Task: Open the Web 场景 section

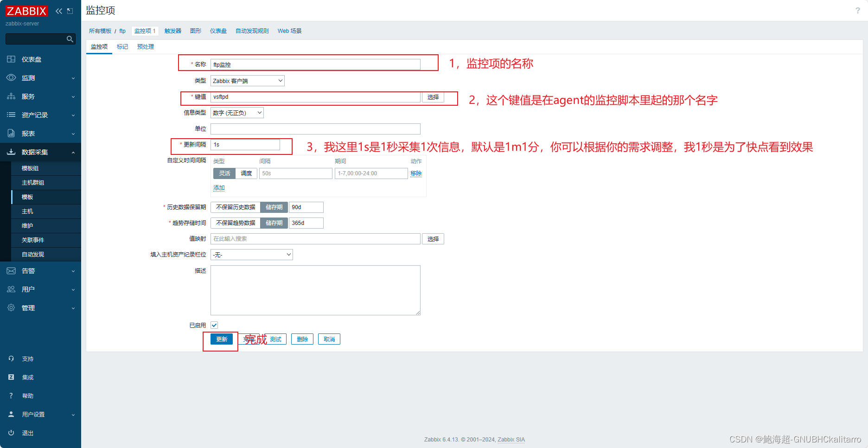Action: (x=290, y=31)
